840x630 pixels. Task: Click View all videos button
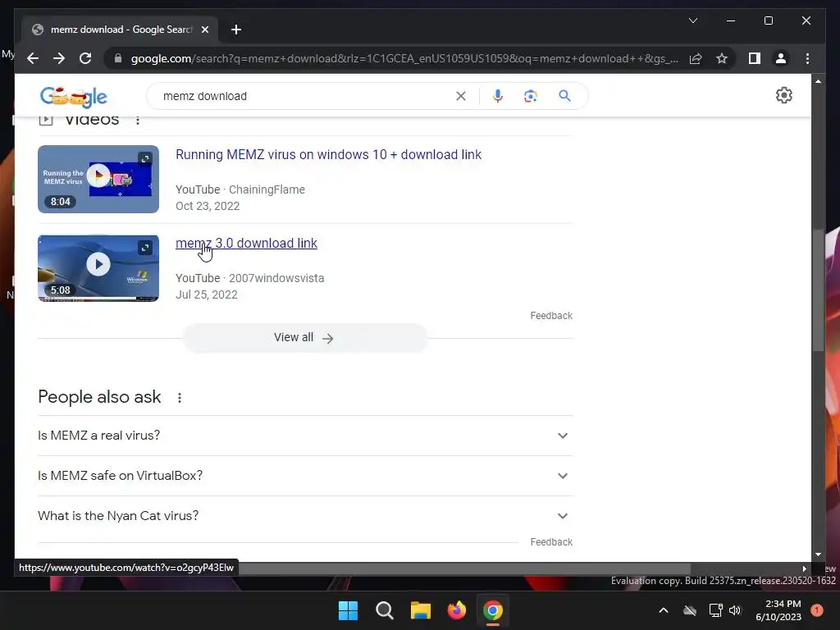coord(305,337)
